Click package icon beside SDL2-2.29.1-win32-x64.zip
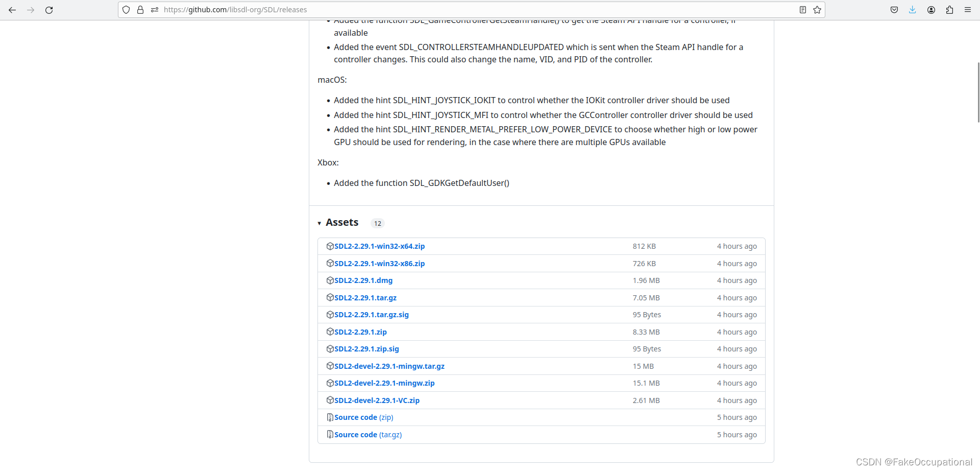 330,246
